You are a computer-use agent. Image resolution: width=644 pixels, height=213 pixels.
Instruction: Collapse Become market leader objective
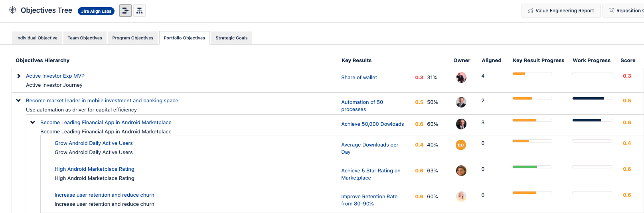coord(18,100)
